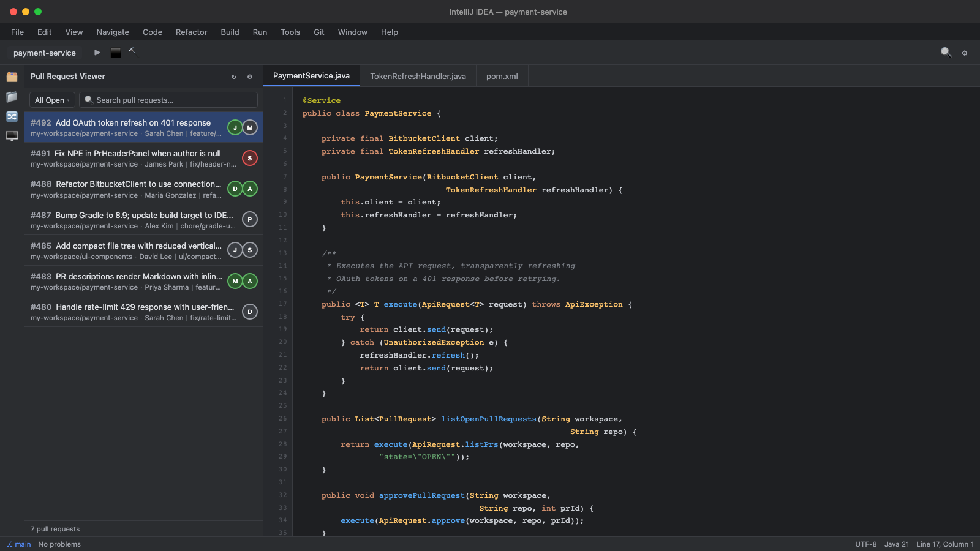Click reviewer avatar J on PR #492
This screenshot has height=551, width=980.
235,127
